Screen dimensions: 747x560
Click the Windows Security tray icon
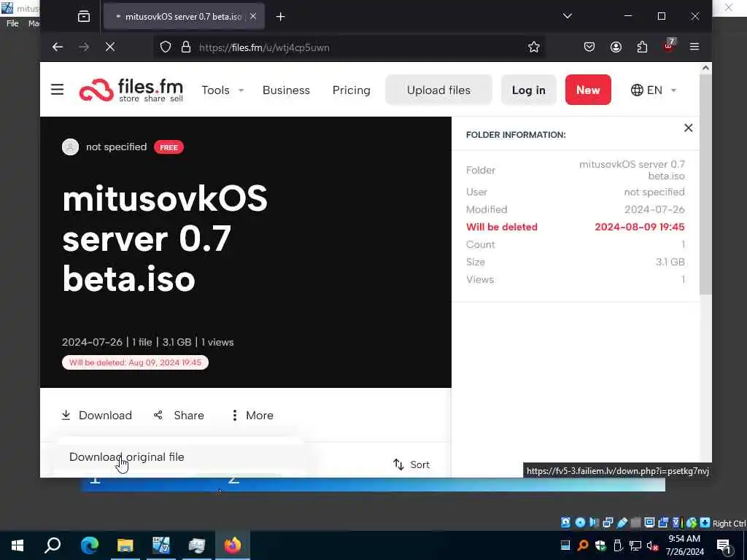600,545
